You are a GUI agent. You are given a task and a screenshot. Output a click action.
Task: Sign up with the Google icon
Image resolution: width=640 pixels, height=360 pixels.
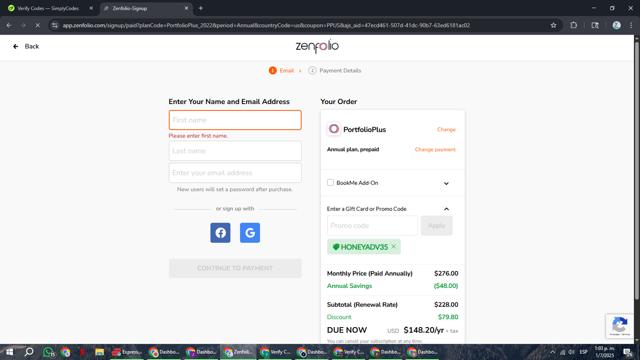[250, 233]
